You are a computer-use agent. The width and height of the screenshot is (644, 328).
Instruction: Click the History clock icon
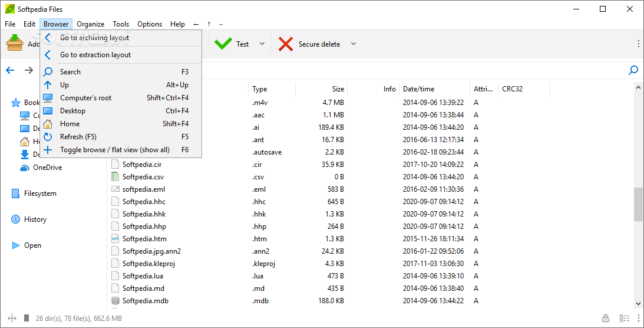click(15, 219)
